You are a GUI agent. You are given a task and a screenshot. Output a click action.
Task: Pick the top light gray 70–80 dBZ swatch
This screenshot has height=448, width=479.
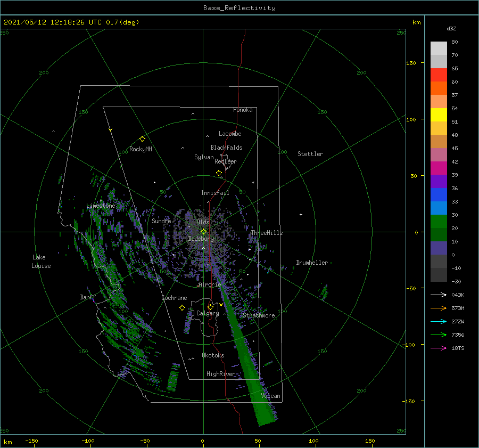(x=439, y=48)
